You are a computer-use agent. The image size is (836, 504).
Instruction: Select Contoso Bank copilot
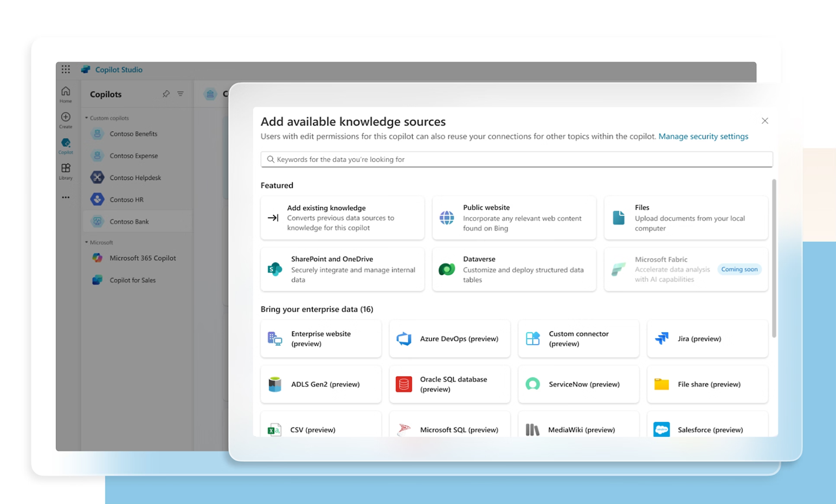[x=138, y=222]
